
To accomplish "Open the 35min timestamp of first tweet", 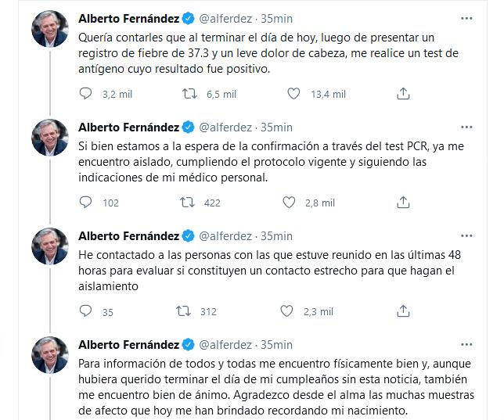I will click(277, 18).
